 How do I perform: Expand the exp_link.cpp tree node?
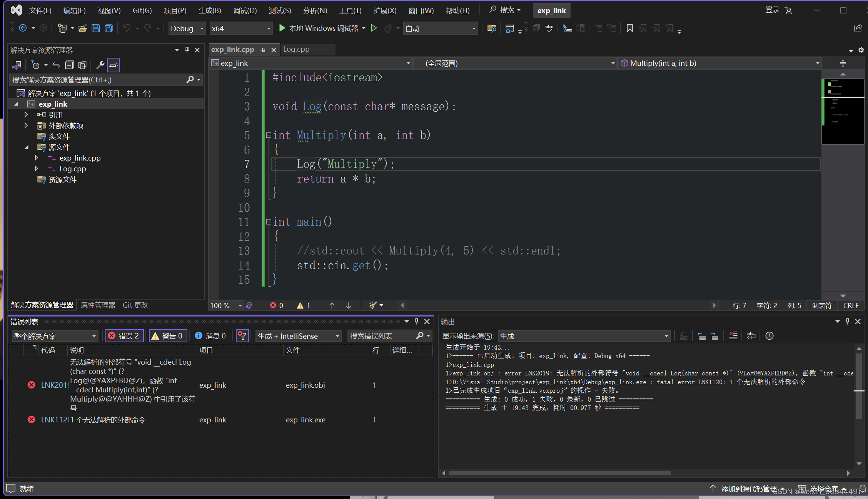37,158
